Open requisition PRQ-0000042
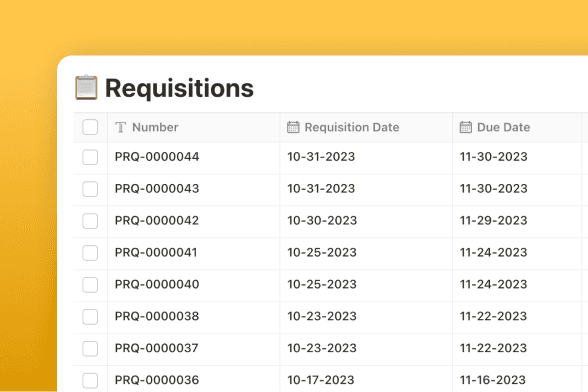This screenshot has width=588, height=392. pos(157,221)
